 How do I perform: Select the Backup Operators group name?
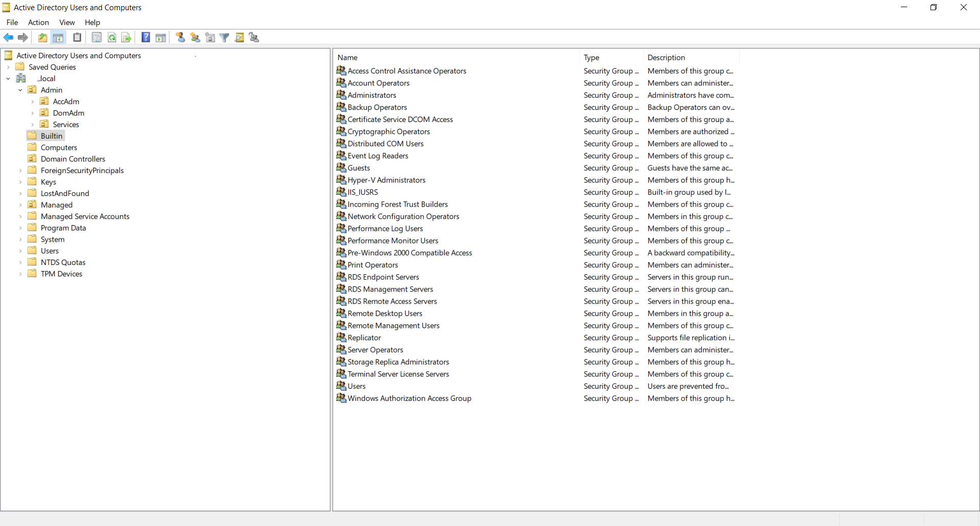pos(377,107)
